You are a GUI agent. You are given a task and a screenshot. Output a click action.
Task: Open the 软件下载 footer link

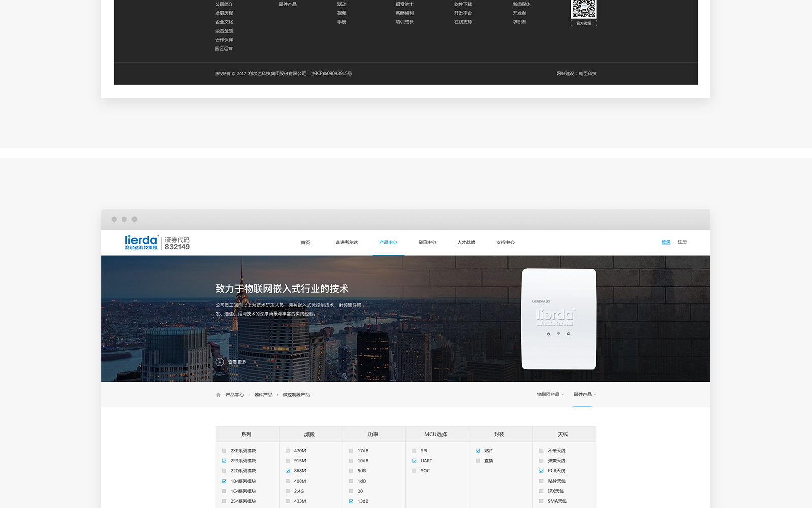tap(463, 4)
